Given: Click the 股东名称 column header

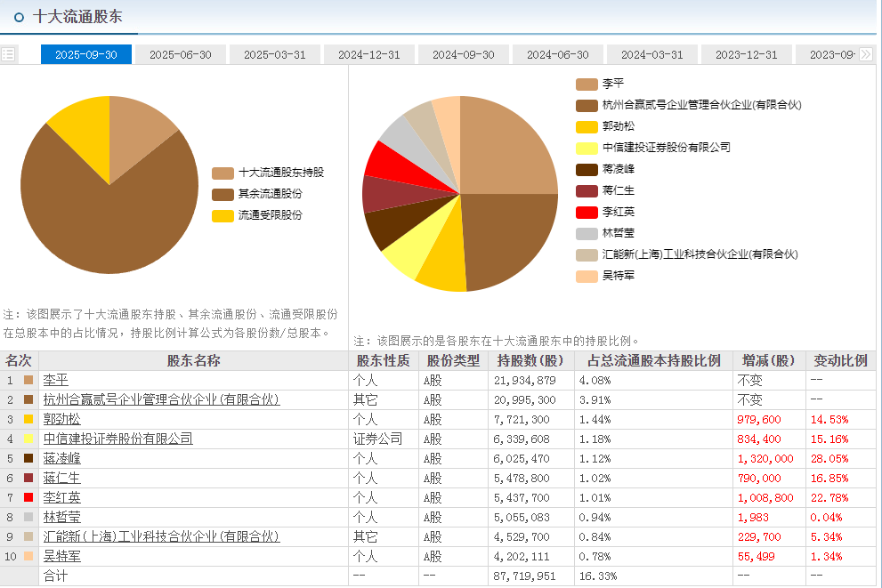Looking at the screenshot, I should pyautogui.click(x=193, y=361).
